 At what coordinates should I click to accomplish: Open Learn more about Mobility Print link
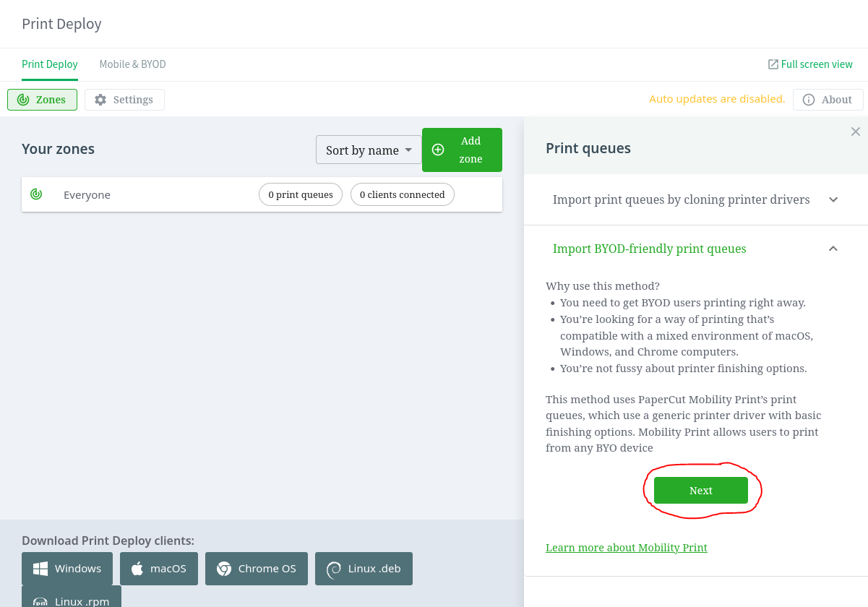[x=627, y=548]
